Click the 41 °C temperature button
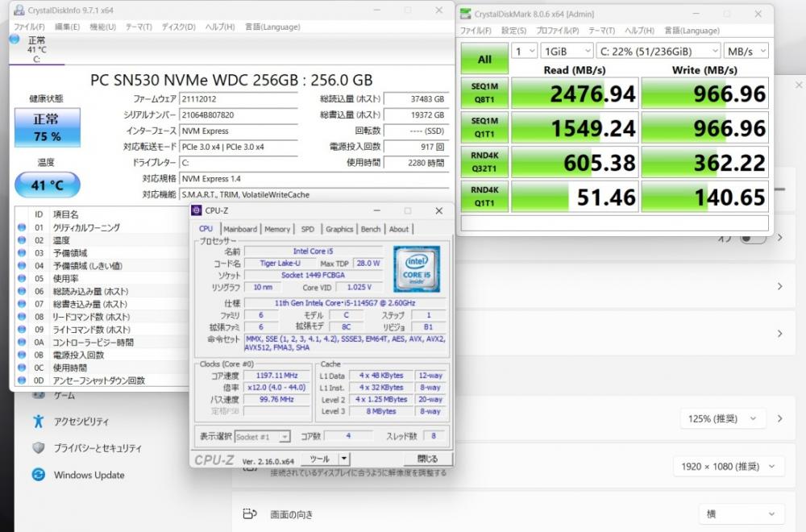806x532 pixels. point(48,185)
